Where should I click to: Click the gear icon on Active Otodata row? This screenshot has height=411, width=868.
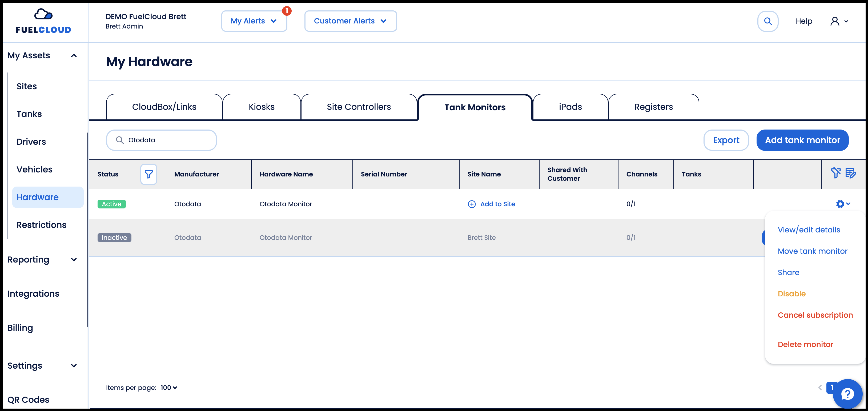843,204
